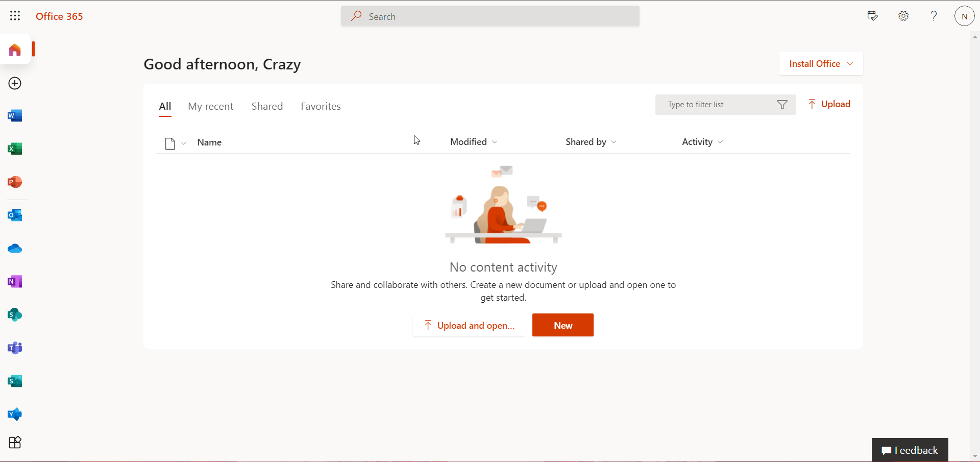
Task: Open the app launcher waffle menu
Action: pyautogui.click(x=15, y=16)
